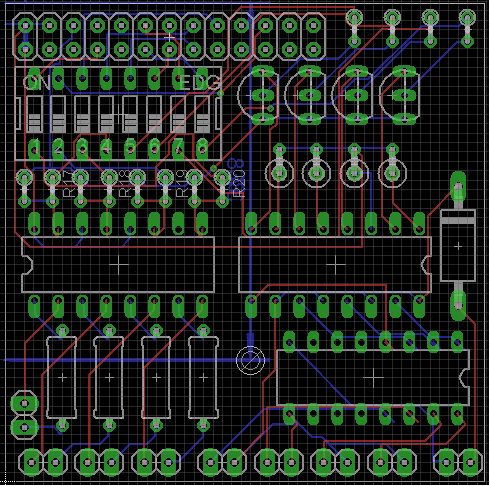Click the R18 resistor label
490x486 pixels.
point(125,184)
